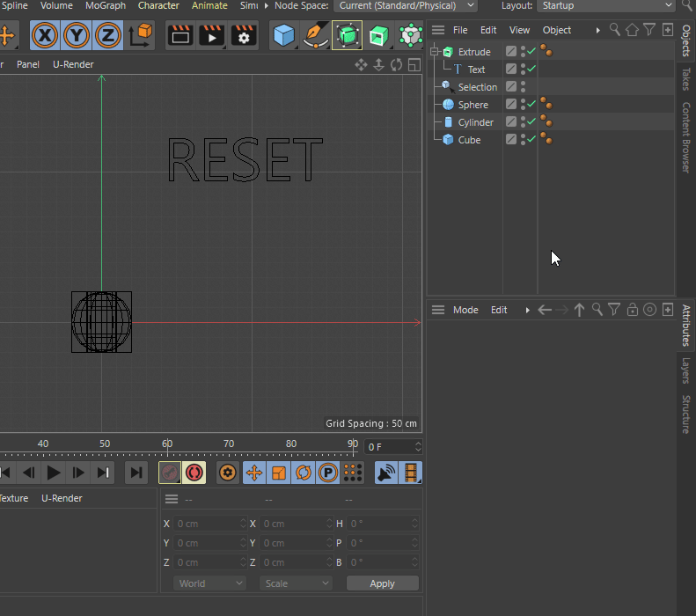Image resolution: width=696 pixels, height=616 pixels.
Task: Open the Edit Render Settings icon
Action: (x=243, y=35)
